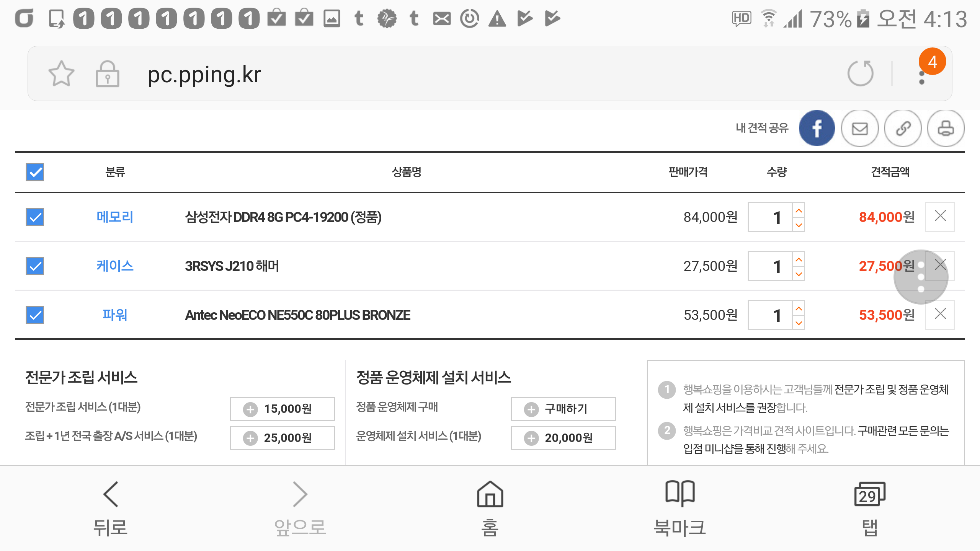The image size is (980, 551).
Task: Copy the estimate link with chain icon
Action: coord(903,128)
